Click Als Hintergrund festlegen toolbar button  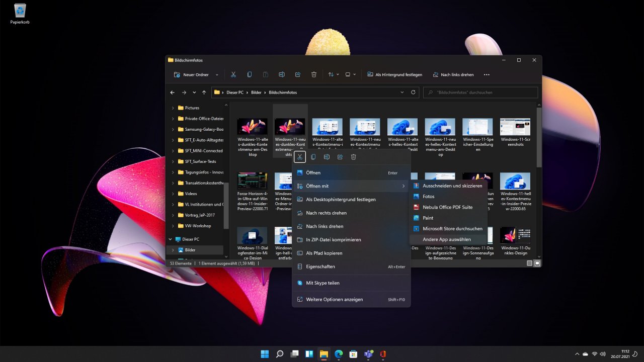pos(395,74)
